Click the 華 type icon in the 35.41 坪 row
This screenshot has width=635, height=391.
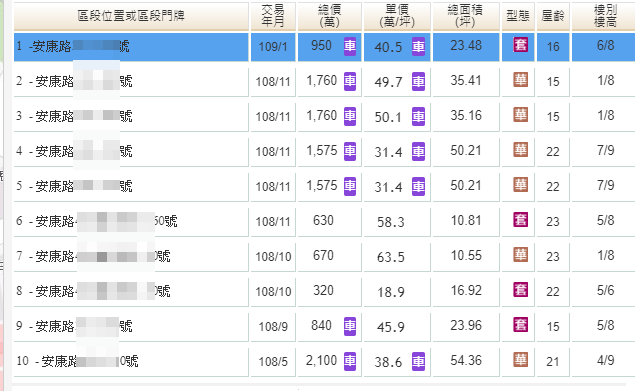[x=520, y=80]
